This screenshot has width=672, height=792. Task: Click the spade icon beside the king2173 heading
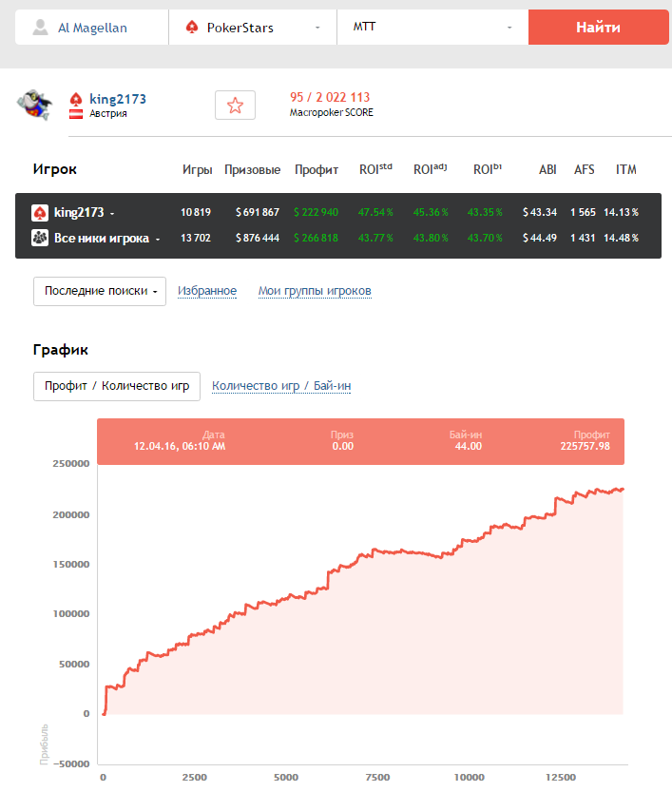coord(76,99)
